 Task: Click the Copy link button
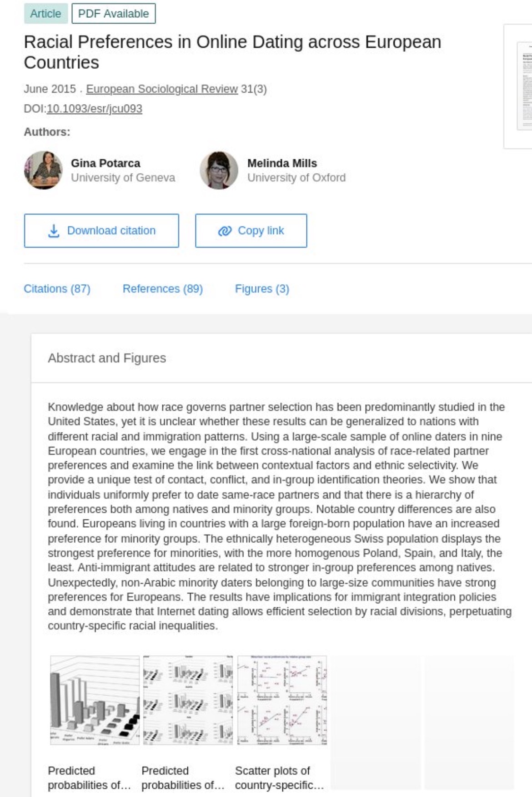click(x=251, y=231)
